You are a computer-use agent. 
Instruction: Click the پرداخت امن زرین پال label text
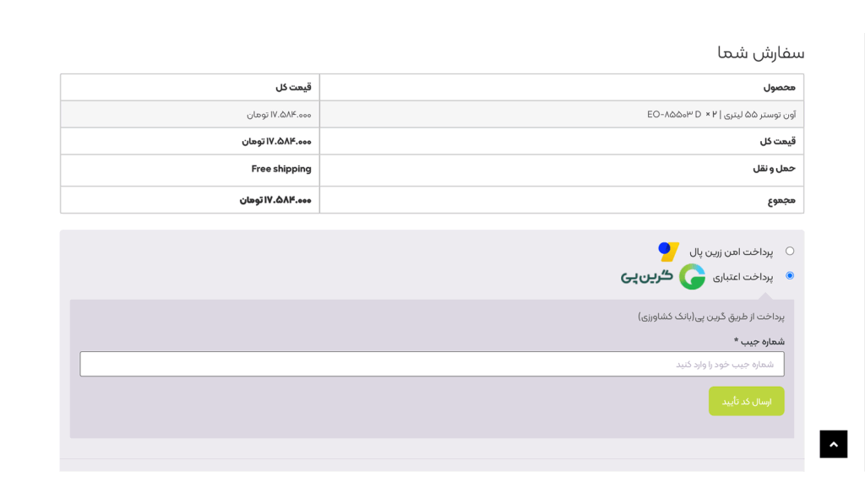pyautogui.click(x=731, y=252)
